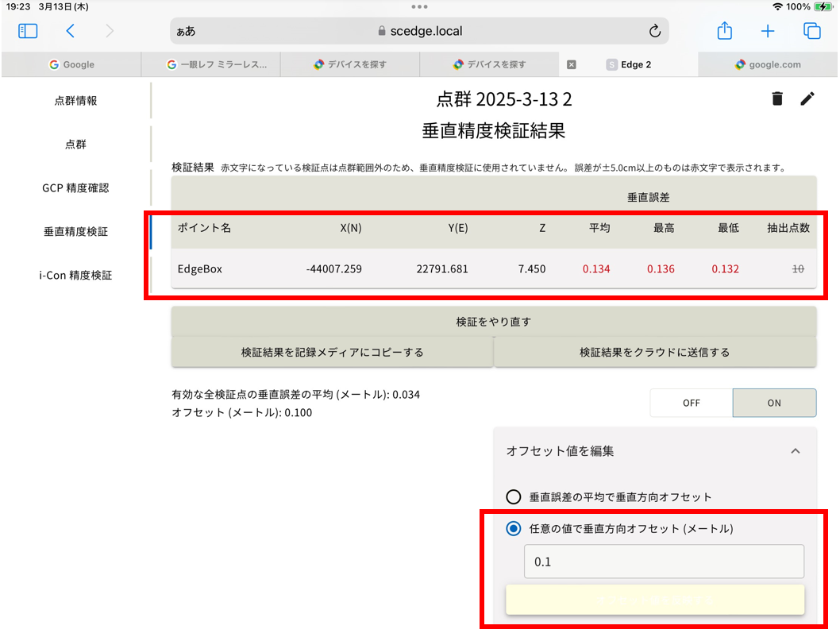Viewport: 840px width, 637px height.
Task: Add a new tab with plus icon
Action: pyautogui.click(x=767, y=31)
